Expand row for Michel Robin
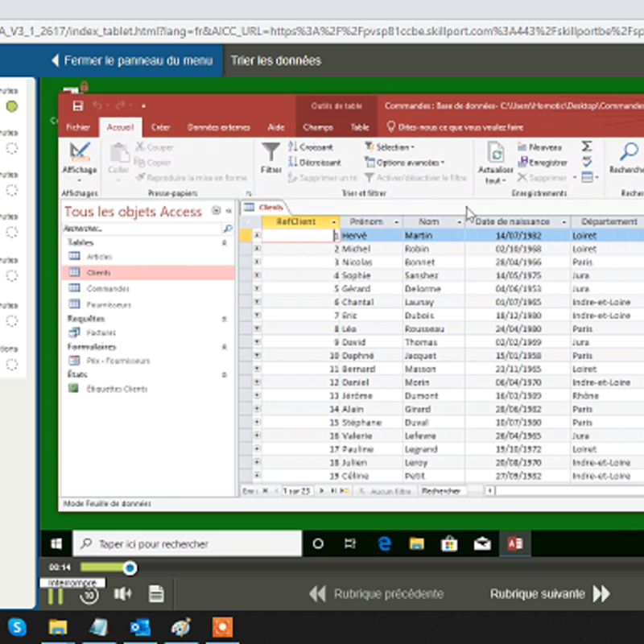 (257, 249)
